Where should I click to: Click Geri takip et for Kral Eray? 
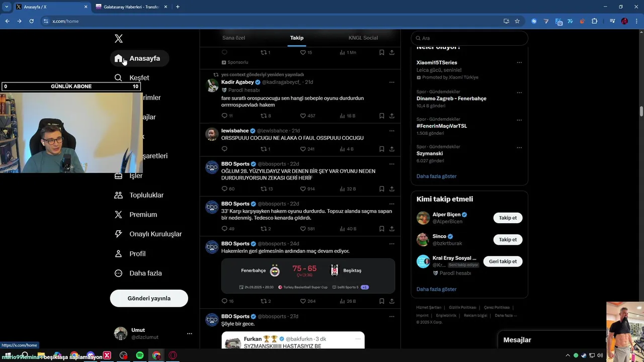point(503,261)
